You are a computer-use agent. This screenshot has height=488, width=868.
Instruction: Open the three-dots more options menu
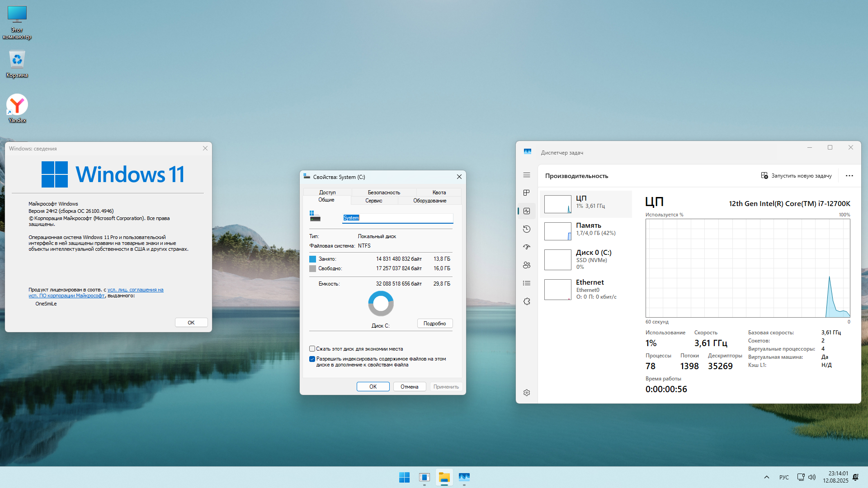point(849,176)
